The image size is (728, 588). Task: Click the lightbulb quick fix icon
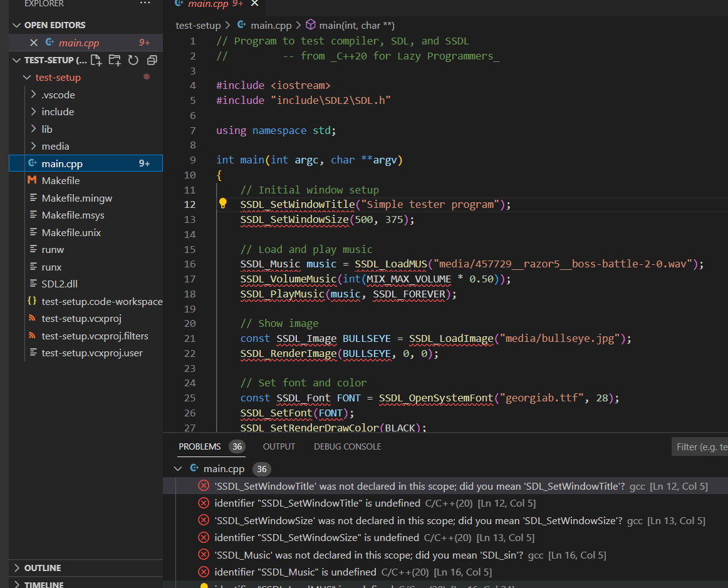(x=222, y=204)
